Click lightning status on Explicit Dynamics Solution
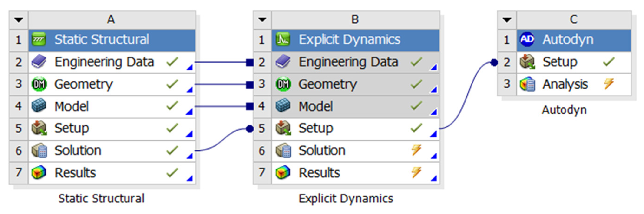This screenshot has height=214, width=644. pyautogui.click(x=416, y=150)
